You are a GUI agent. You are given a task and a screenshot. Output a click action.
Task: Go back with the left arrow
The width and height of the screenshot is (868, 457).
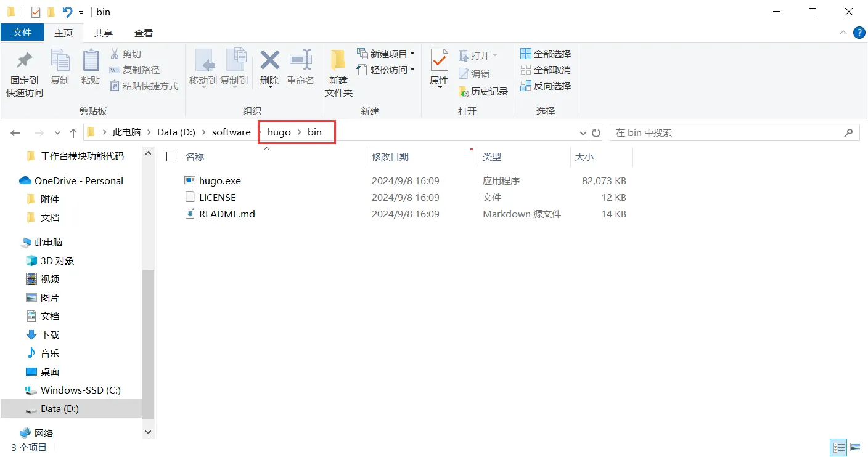click(15, 132)
